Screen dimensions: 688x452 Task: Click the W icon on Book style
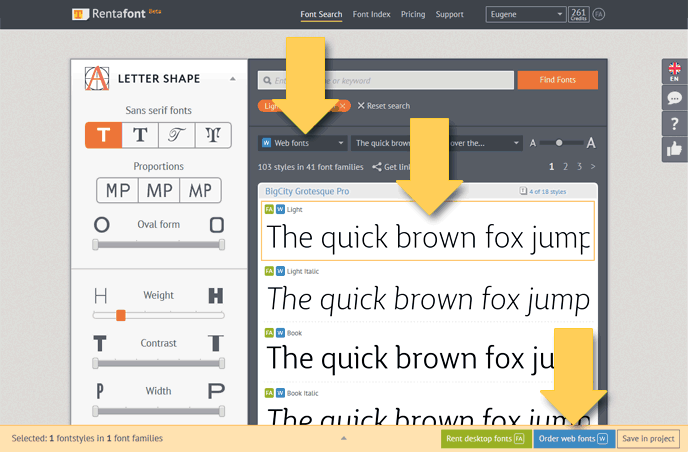(280, 333)
